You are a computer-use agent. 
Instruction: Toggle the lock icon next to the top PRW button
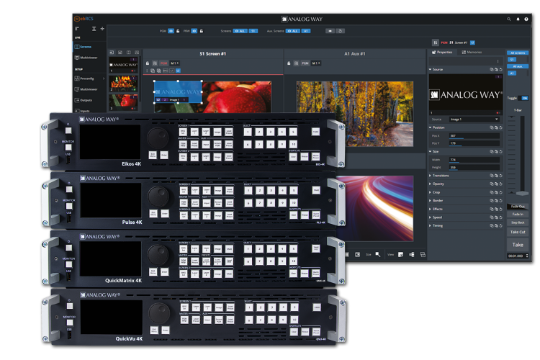coord(201,31)
